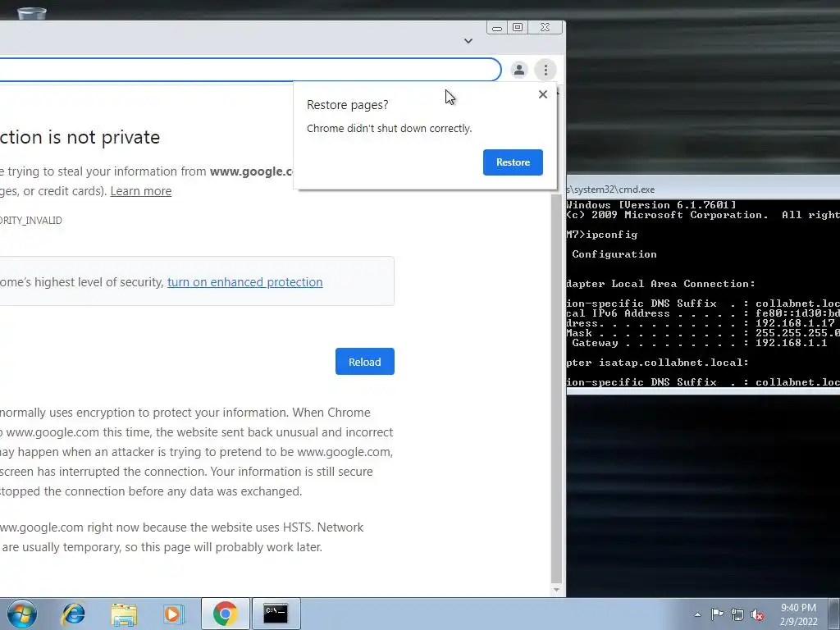Open network tray icon
The width and height of the screenshot is (840, 630).
point(737,614)
